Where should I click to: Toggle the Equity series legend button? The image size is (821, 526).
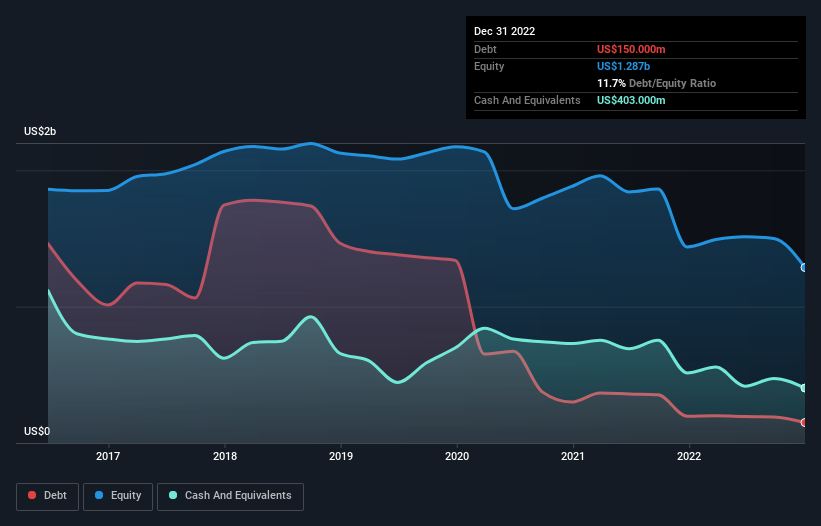(118, 496)
